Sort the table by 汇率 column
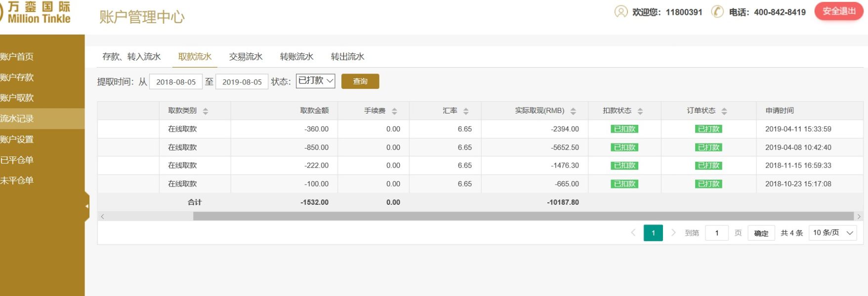868x296 pixels. [x=466, y=111]
